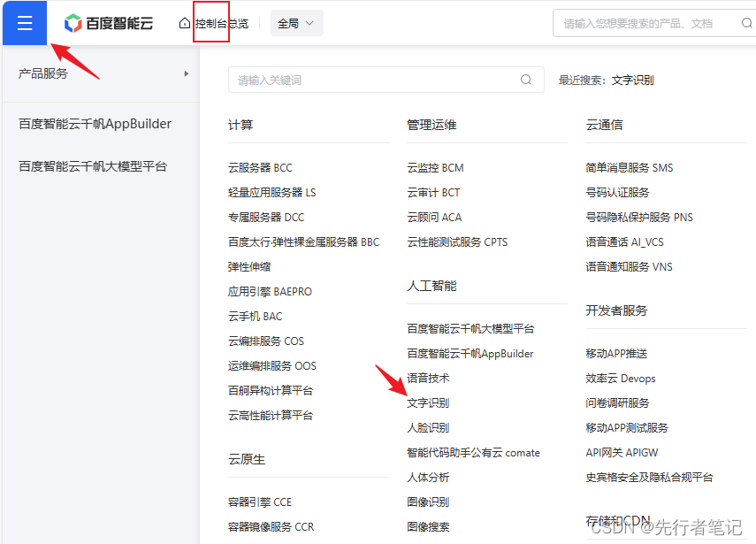The height and width of the screenshot is (544, 756).
Task: Open 云服务器 BCC
Action: (260, 168)
